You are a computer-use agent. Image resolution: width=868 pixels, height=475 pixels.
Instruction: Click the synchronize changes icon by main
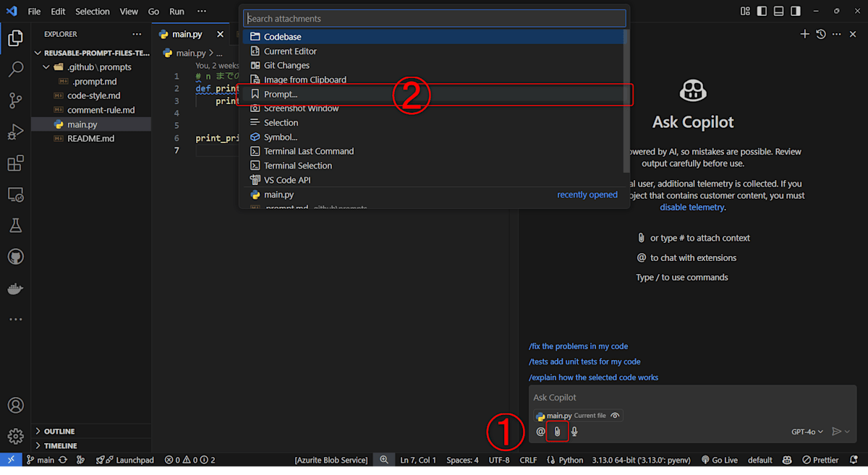[63, 460]
